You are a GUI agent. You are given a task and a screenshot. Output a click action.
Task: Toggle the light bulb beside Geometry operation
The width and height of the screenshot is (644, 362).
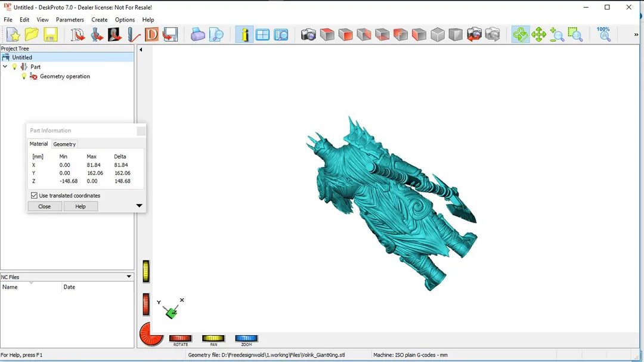tap(24, 76)
